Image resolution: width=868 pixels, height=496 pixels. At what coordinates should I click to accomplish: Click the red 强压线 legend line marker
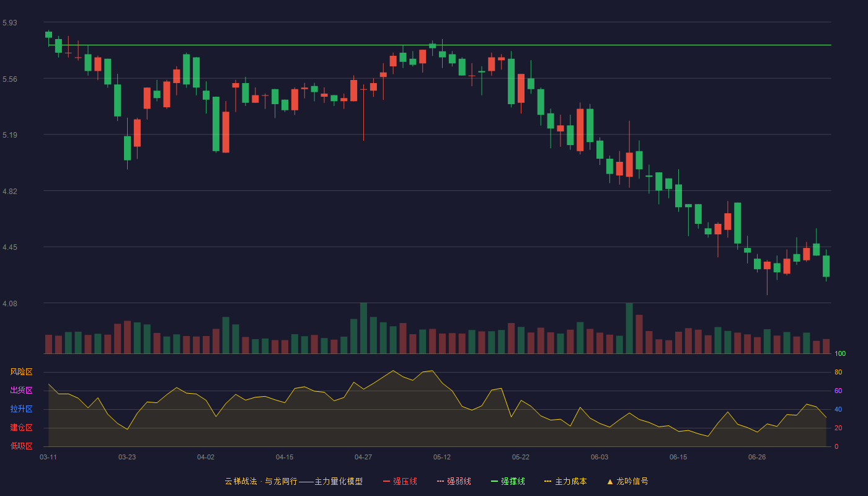click(x=386, y=482)
